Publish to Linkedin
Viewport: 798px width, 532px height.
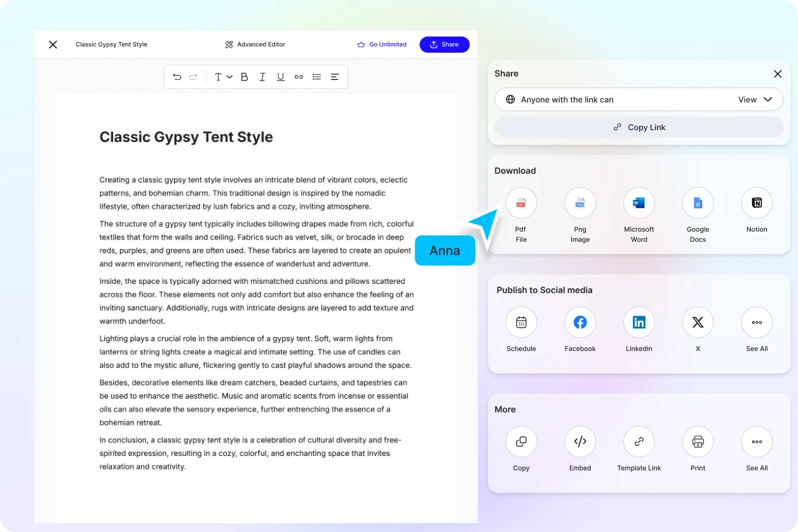(x=639, y=323)
